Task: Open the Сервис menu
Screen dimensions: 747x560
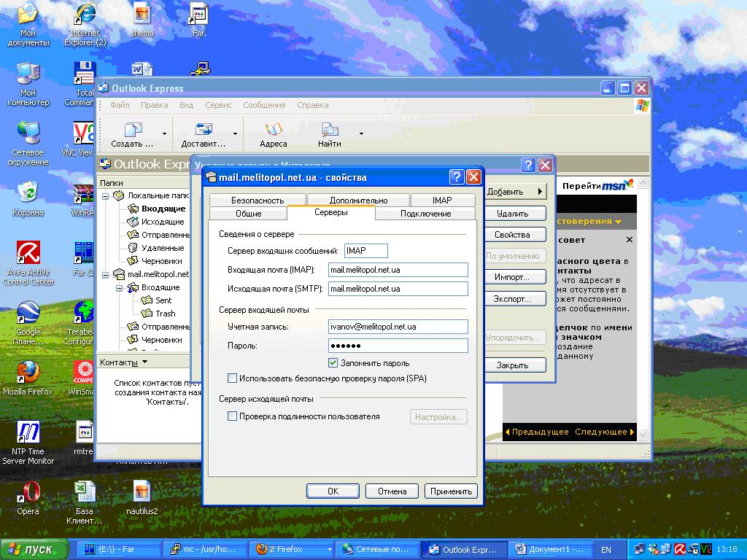Action: click(x=218, y=105)
